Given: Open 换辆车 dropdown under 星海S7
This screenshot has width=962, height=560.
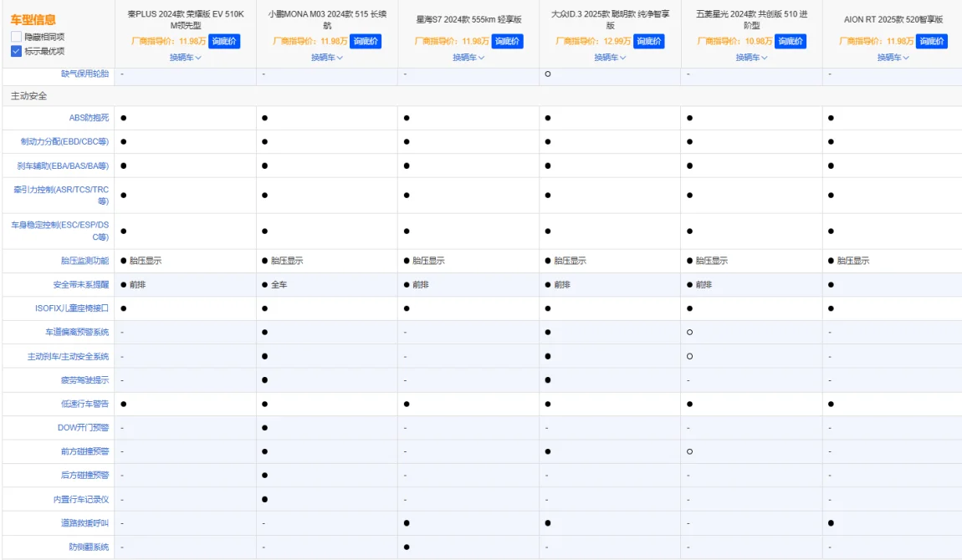Looking at the screenshot, I should pos(468,58).
